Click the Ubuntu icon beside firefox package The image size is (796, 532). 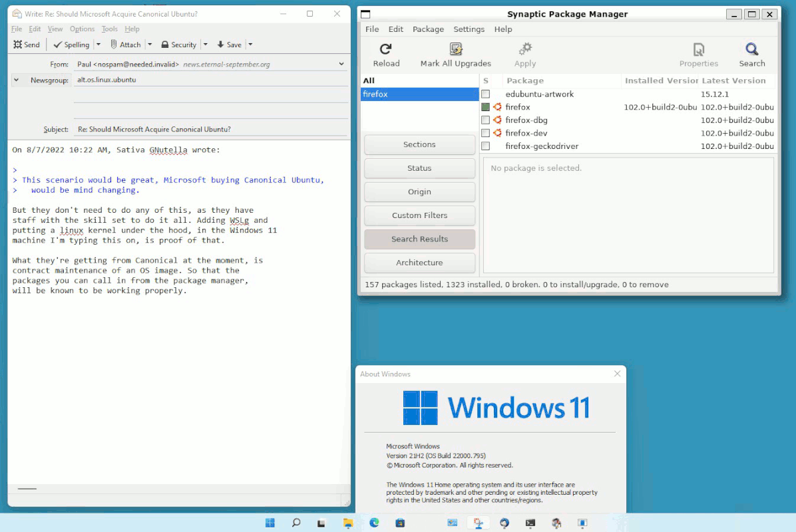498,107
